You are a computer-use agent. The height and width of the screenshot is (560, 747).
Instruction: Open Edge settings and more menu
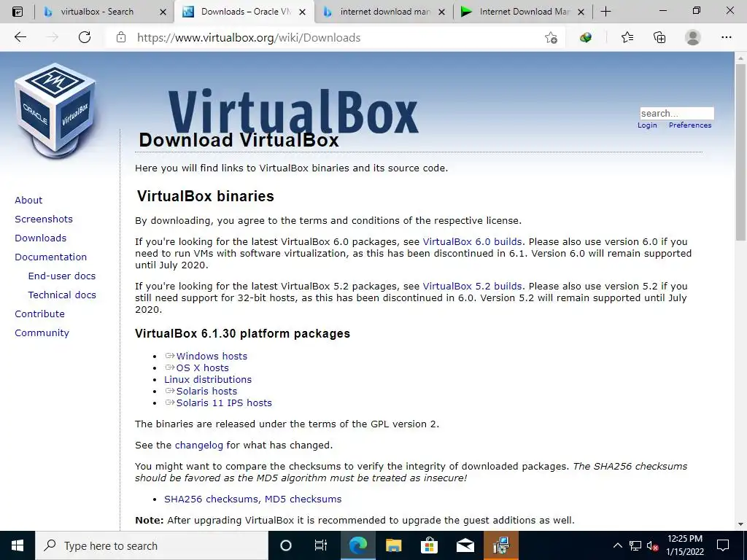coord(726,37)
